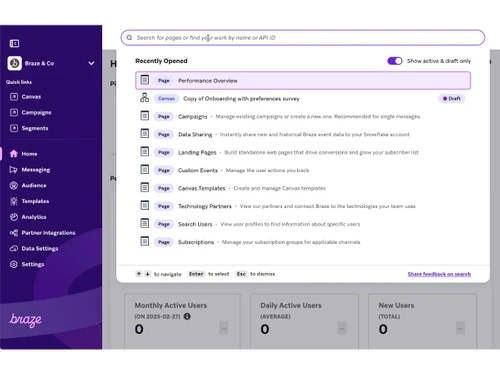Click the Monthly Active Users info icon
The height and width of the screenshot is (375, 500).
click(x=187, y=316)
